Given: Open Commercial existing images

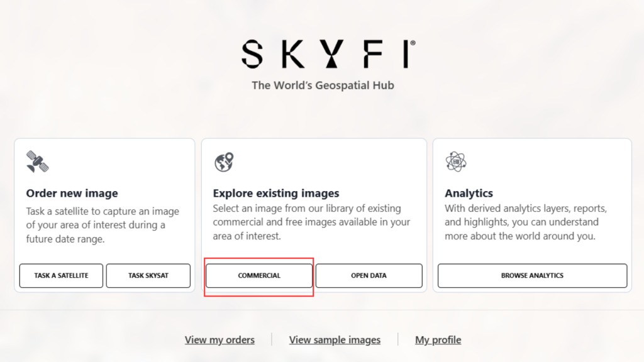Looking at the screenshot, I should [x=258, y=275].
